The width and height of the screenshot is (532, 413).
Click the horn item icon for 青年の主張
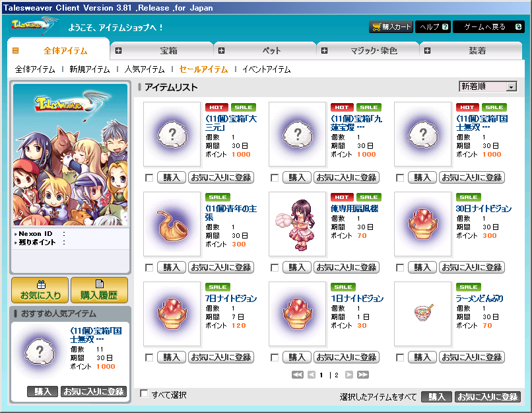pos(172,224)
